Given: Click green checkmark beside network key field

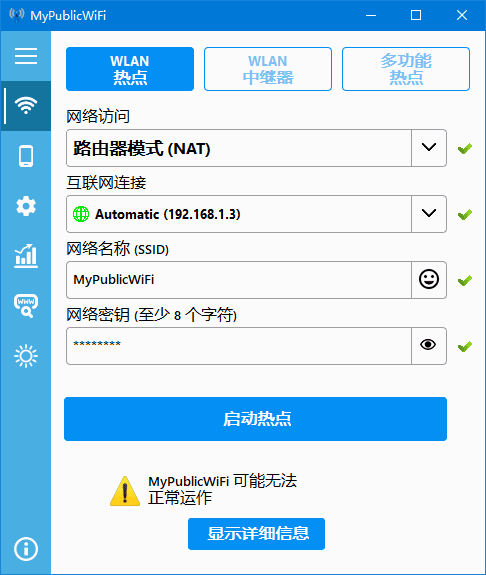Looking at the screenshot, I should (465, 347).
